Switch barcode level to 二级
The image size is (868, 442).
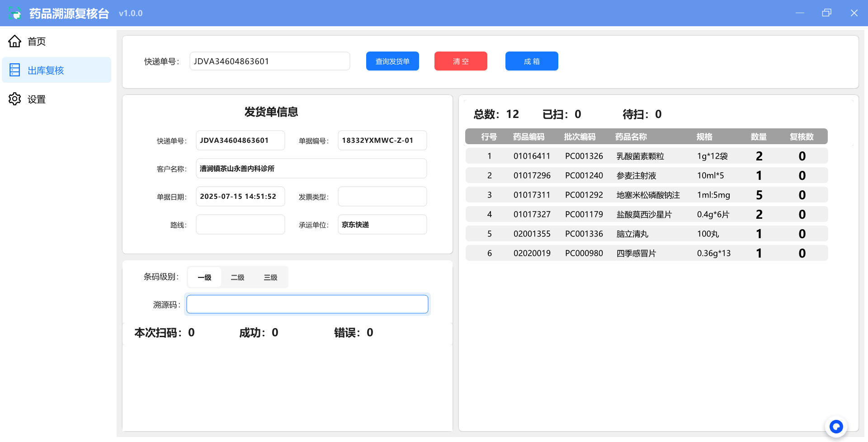[237, 277]
